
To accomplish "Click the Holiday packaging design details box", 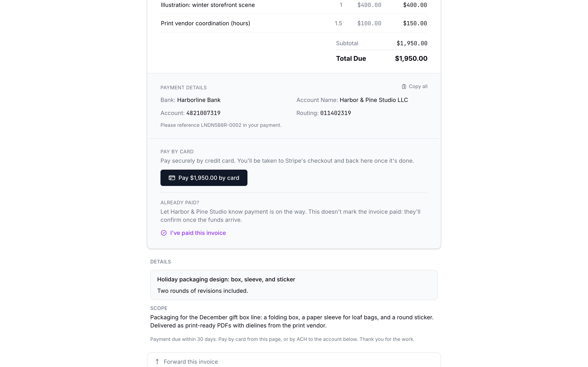I will 294,285.
